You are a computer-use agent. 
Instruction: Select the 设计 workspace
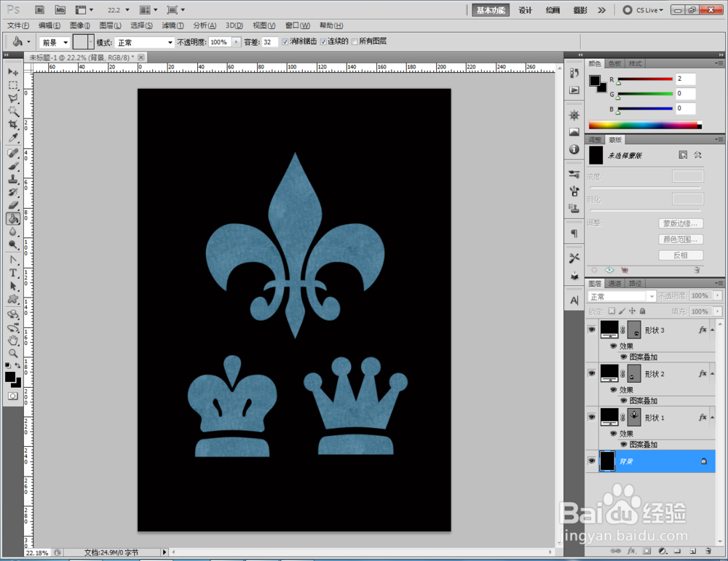tap(526, 10)
